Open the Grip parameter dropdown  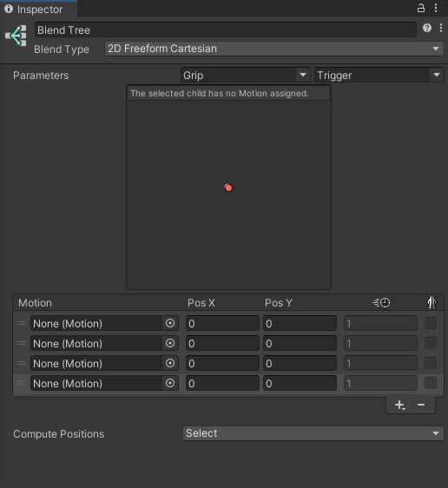pyautogui.click(x=246, y=75)
